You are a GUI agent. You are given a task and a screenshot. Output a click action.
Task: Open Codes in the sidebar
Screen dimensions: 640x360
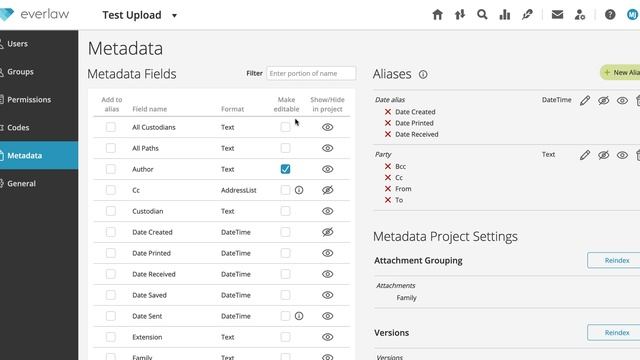tap(39, 127)
